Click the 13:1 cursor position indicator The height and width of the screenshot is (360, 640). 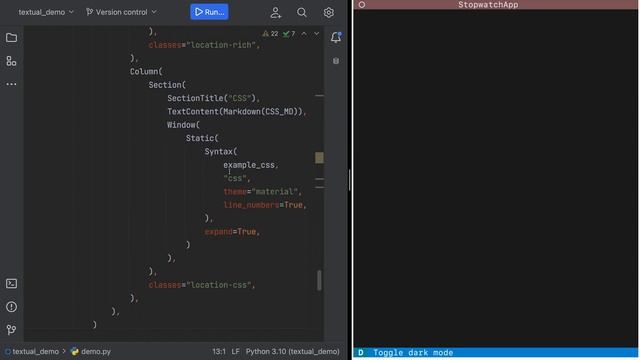point(219,351)
